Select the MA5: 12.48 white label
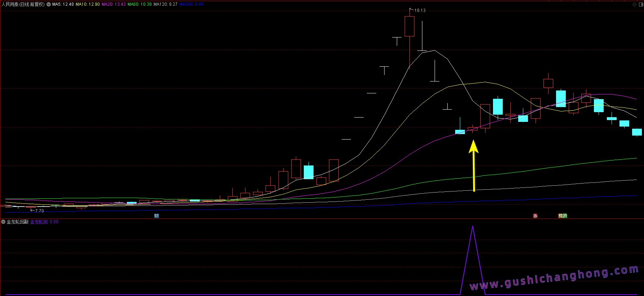 63,4
